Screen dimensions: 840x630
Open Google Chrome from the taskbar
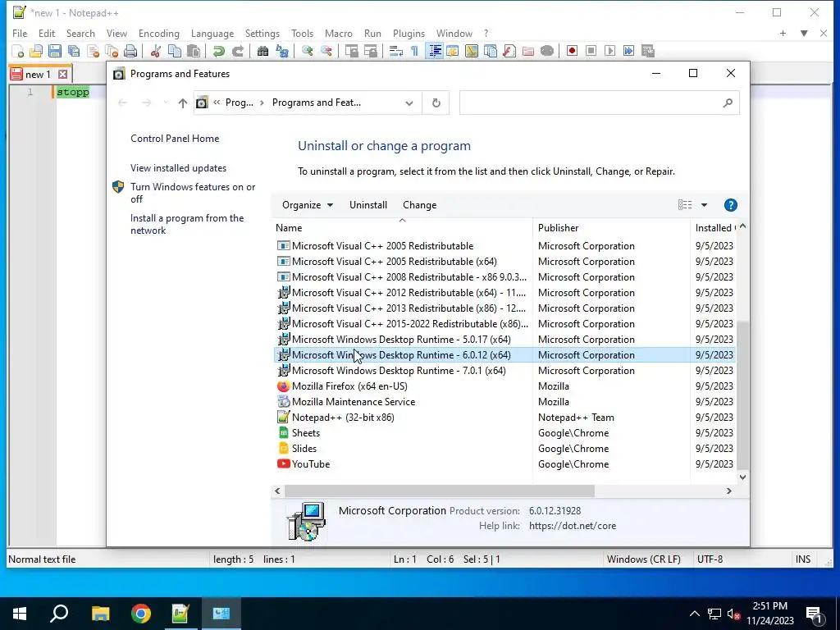[x=141, y=614]
